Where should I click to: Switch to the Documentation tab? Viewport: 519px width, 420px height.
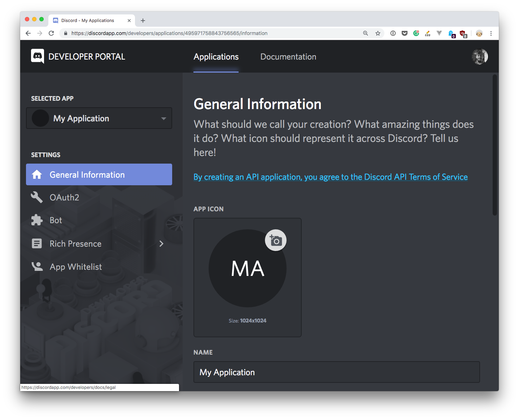pyautogui.click(x=288, y=57)
